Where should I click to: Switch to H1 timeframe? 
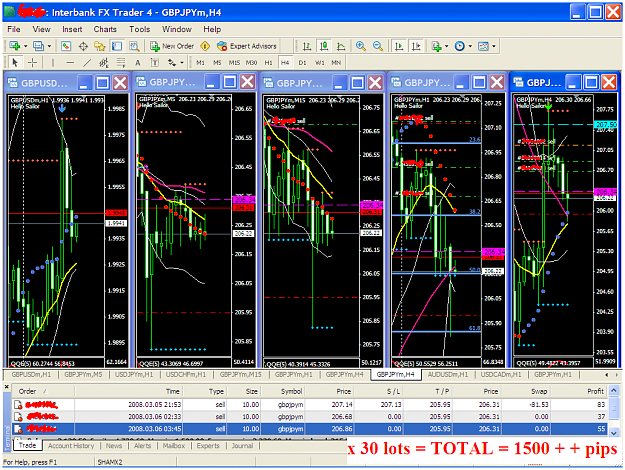point(269,63)
